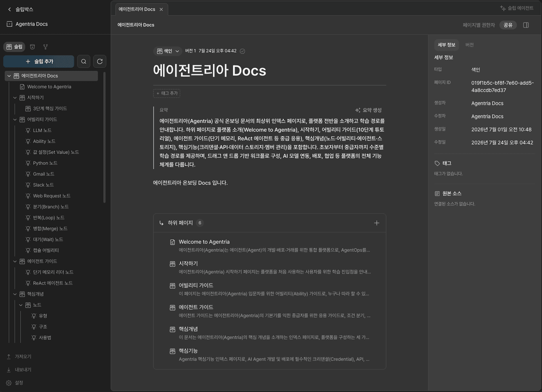Open the shield-shaped sidebar view icon
The width and height of the screenshot is (542, 392).
tap(32, 47)
